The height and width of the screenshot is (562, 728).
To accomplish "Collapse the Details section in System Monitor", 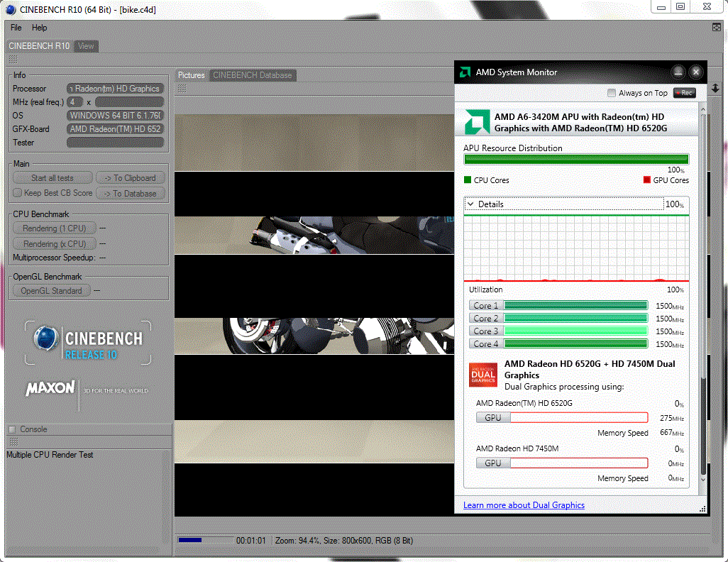I will (470, 204).
